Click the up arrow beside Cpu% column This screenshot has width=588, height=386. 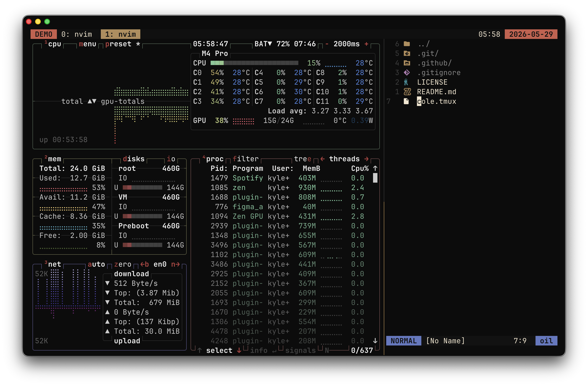tap(375, 168)
